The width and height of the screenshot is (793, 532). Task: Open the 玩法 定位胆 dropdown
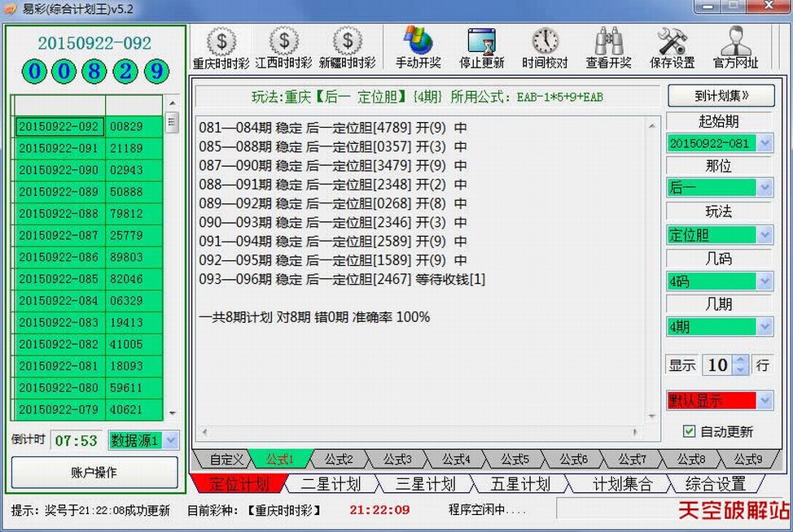[x=764, y=235]
